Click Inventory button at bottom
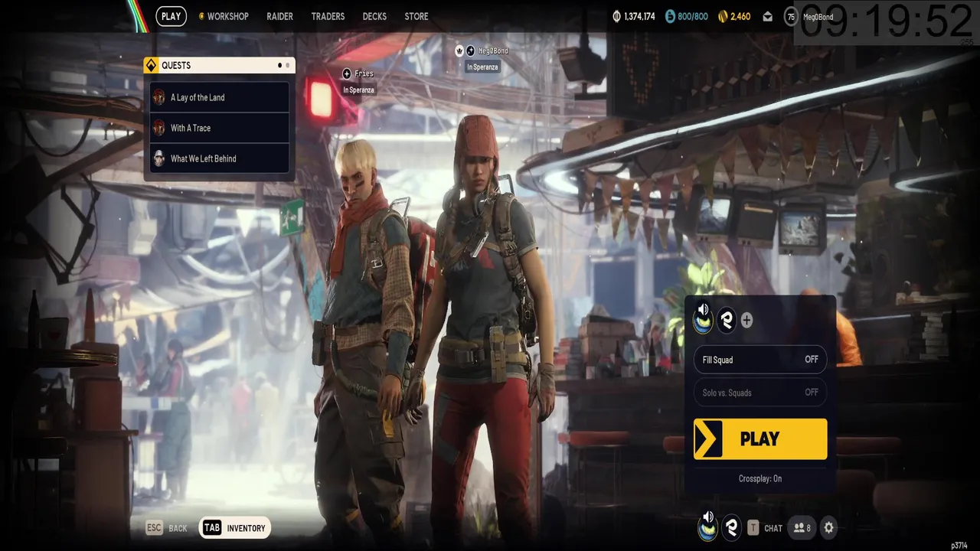This screenshot has width=980, height=551. tap(235, 528)
